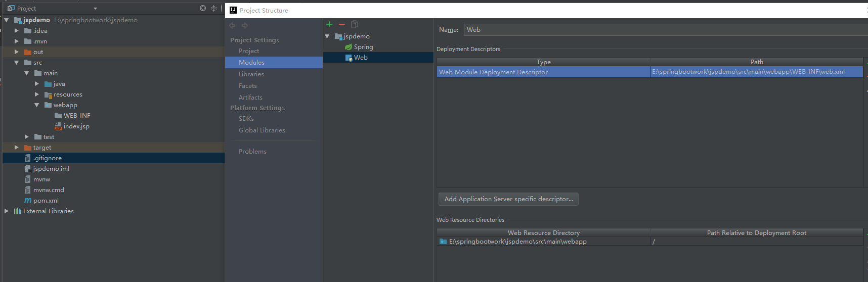Click the red minus remove button
Viewport: 868px width, 282px height.
tap(342, 24)
